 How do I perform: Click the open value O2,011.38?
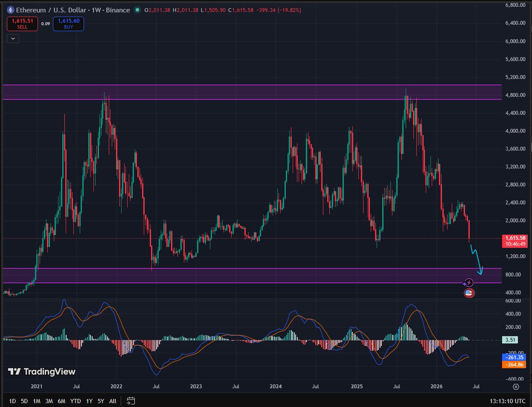pos(157,10)
